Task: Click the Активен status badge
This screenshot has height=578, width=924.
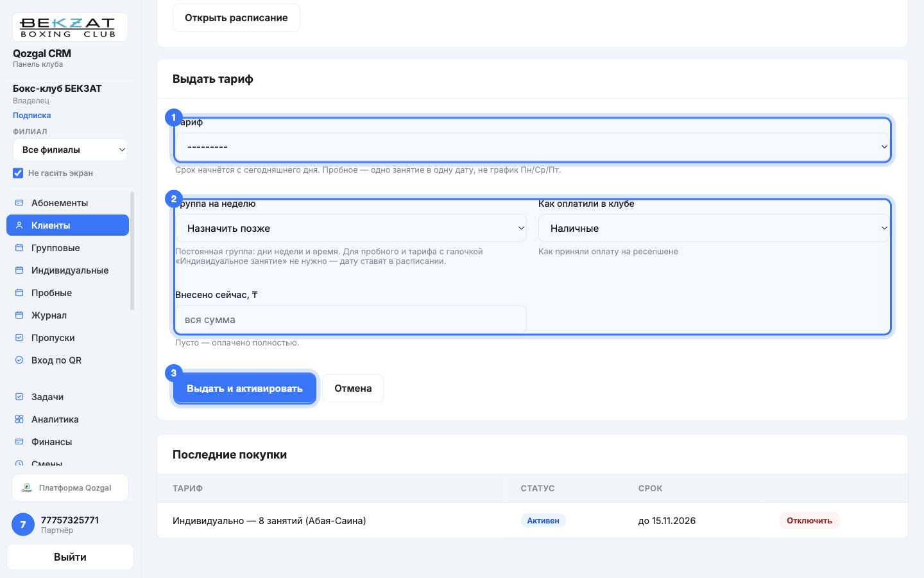Action: tap(543, 521)
